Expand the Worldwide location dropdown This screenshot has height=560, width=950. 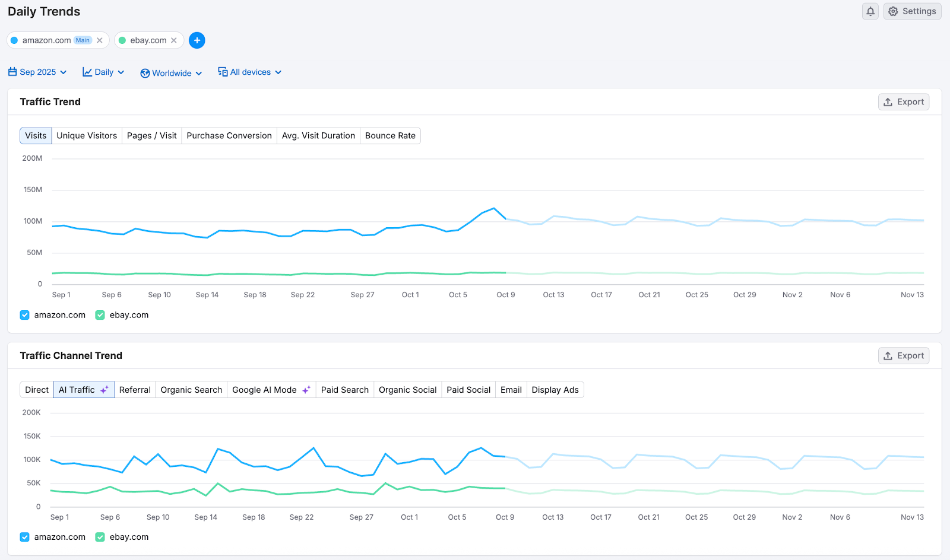coord(170,72)
